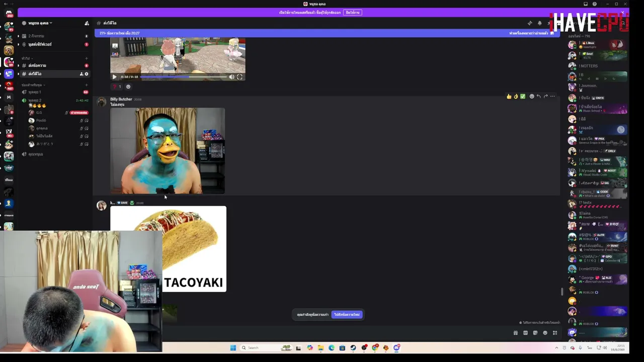Open threads icon in channel header
644x362 pixels.
coord(530,23)
